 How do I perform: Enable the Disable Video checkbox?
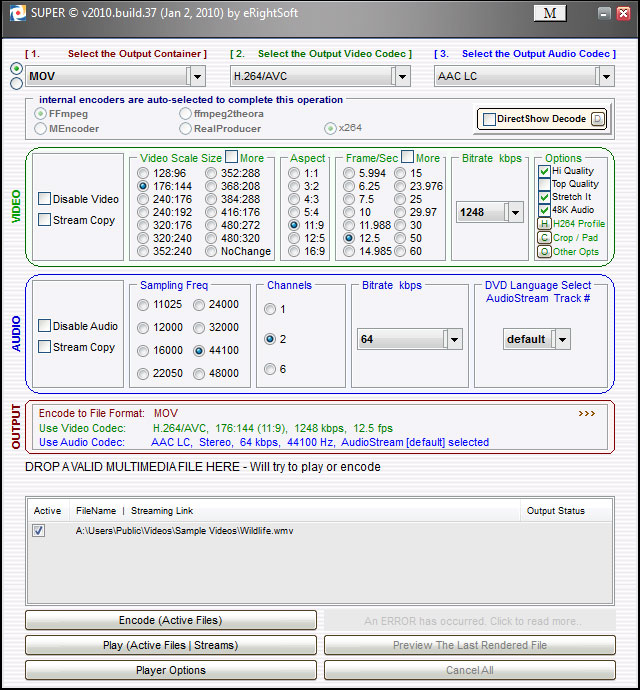(45, 199)
